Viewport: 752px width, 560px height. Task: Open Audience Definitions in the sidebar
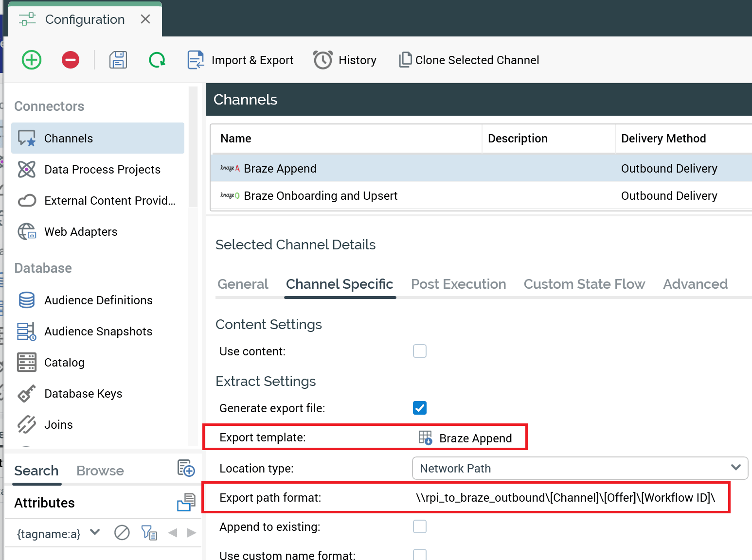(98, 300)
